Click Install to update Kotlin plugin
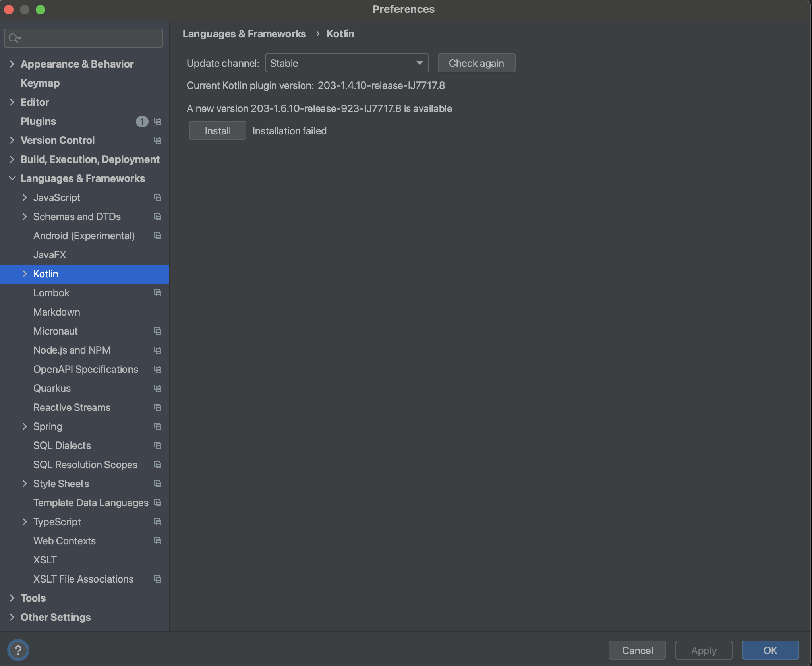The width and height of the screenshot is (812, 666). click(217, 131)
